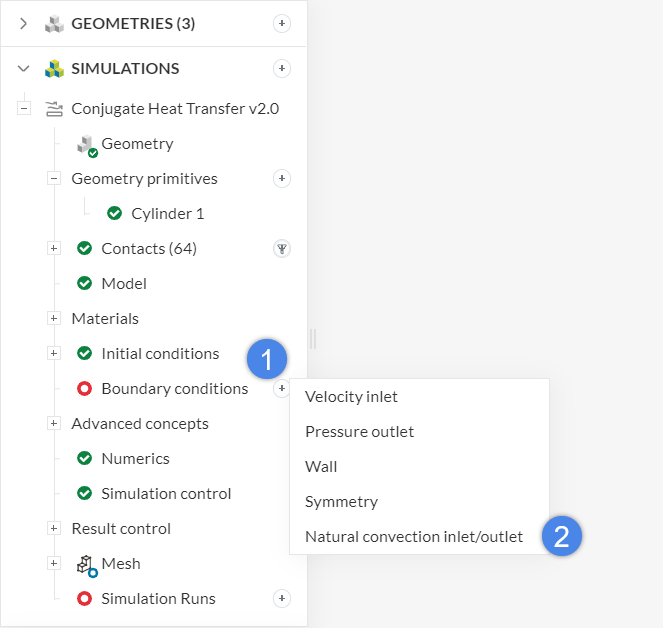The height and width of the screenshot is (628, 663).
Task: Click the Geometry cube icon
Action: 86,144
